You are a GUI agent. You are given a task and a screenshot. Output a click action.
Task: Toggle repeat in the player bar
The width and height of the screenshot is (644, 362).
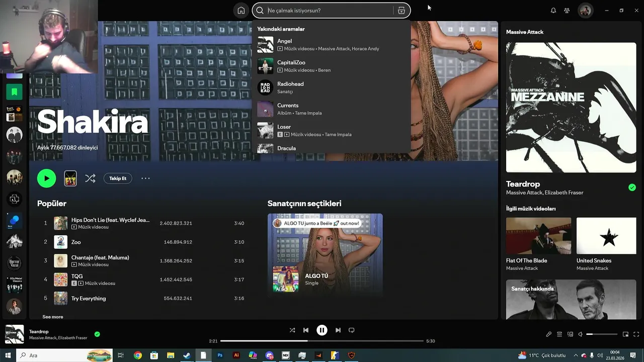(352, 330)
